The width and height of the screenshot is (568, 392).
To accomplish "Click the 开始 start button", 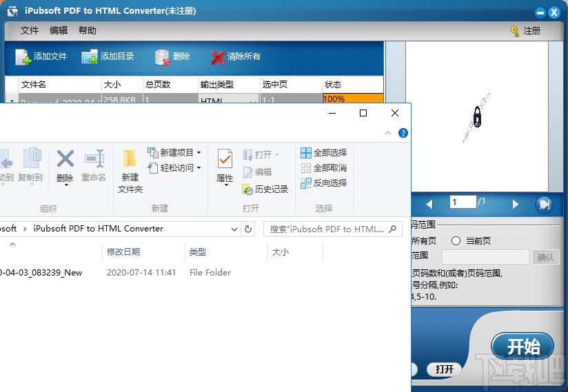I will click(523, 347).
